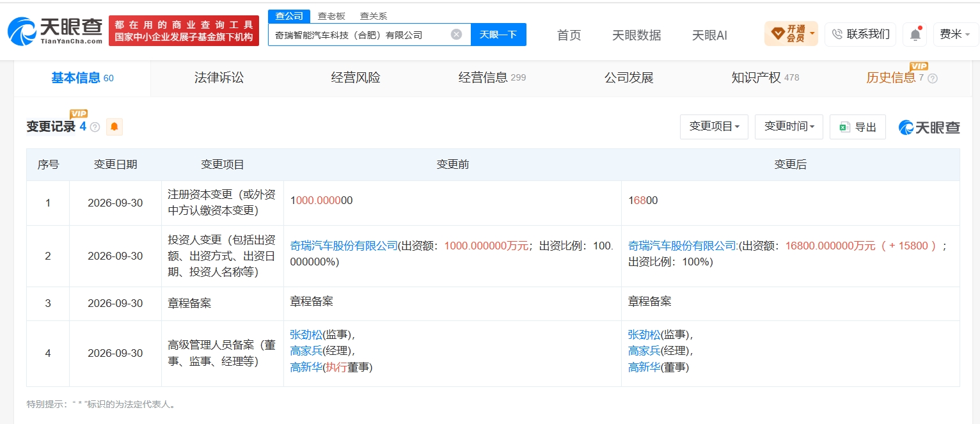The width and height of the screenshot is (980, 424).
Task: Open 高家兵 link in the 变更后 column
Action: click(x=645, y=350)
